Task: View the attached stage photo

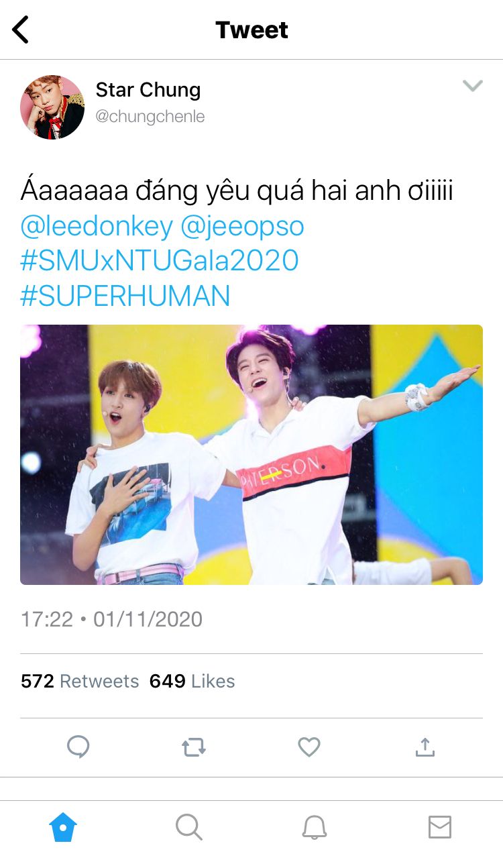Action: click(x=251, y=455)
